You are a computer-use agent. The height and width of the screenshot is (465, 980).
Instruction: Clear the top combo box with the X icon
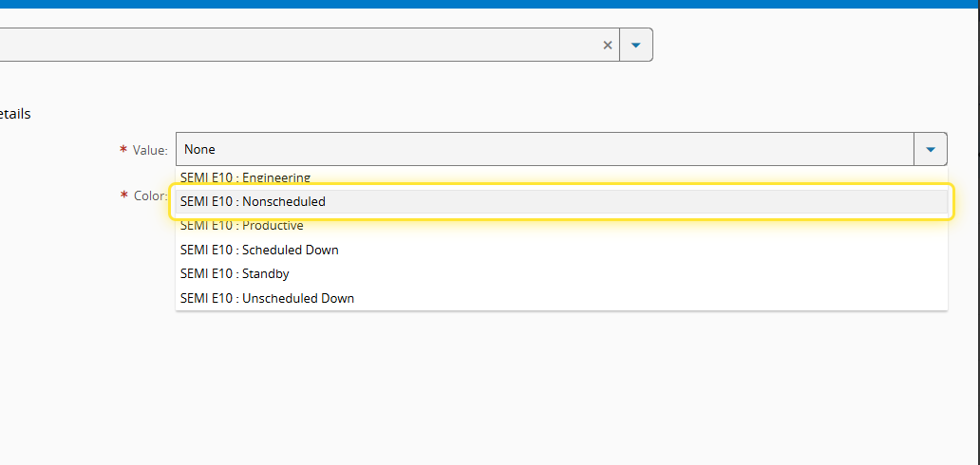(x=608, y=45)
